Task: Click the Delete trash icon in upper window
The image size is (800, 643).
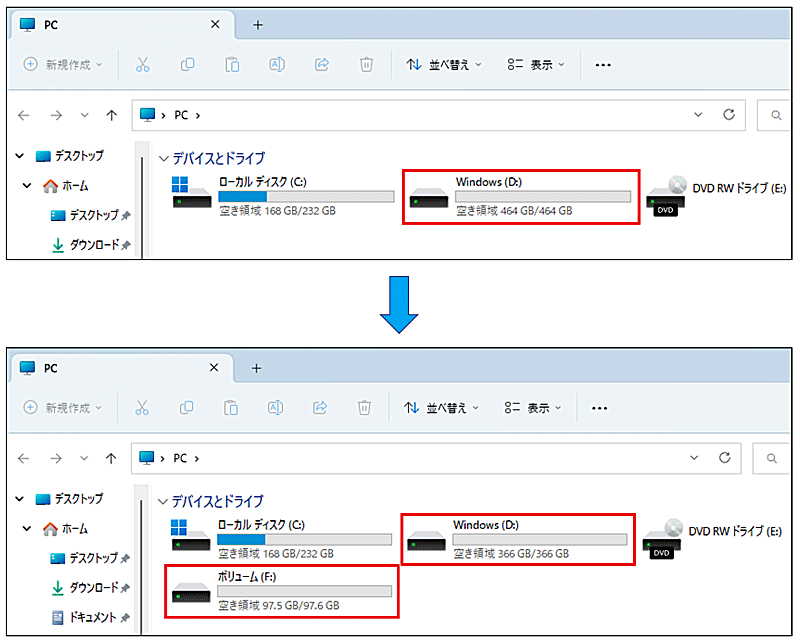Action: pyautogui.click(x=366, y=65)
